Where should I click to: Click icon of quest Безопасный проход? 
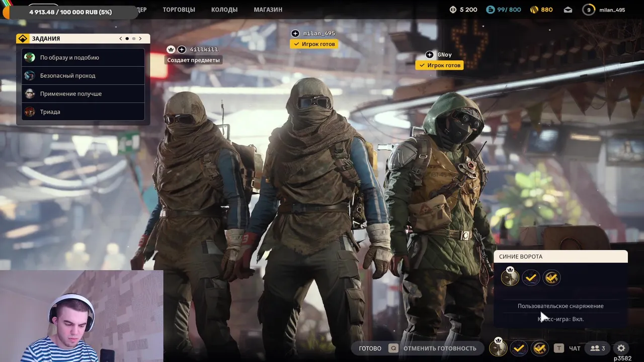30,75
